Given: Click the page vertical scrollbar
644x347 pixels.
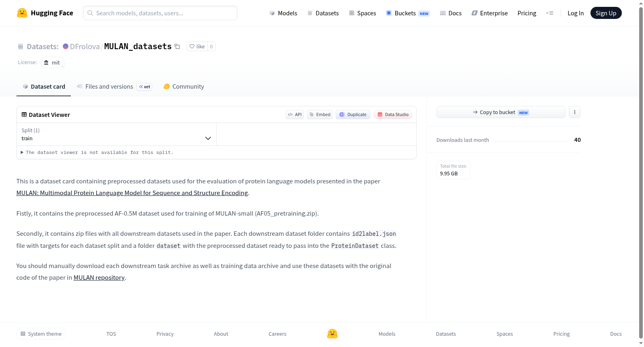Looking at the screenshot, I should pos(641,173).
